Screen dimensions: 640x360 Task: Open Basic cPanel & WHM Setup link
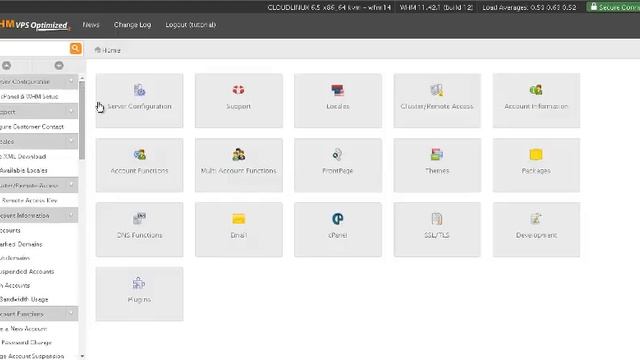tap(29, 97)
